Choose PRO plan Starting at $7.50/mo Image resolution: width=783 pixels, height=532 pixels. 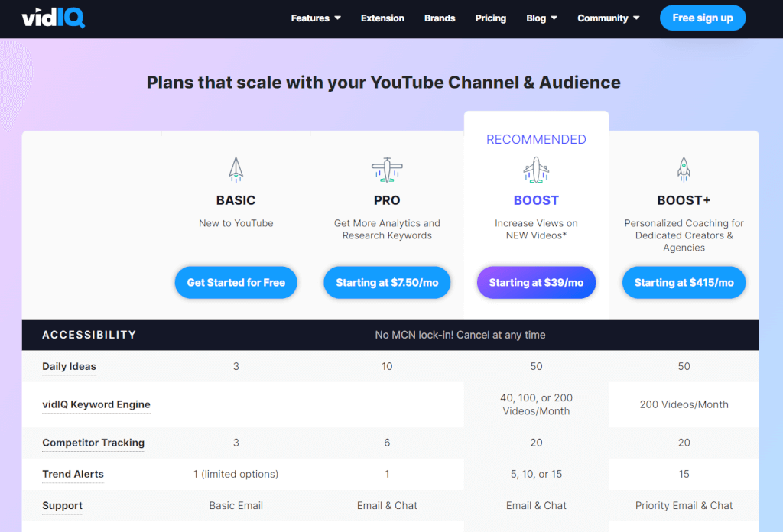click(387, 283)
